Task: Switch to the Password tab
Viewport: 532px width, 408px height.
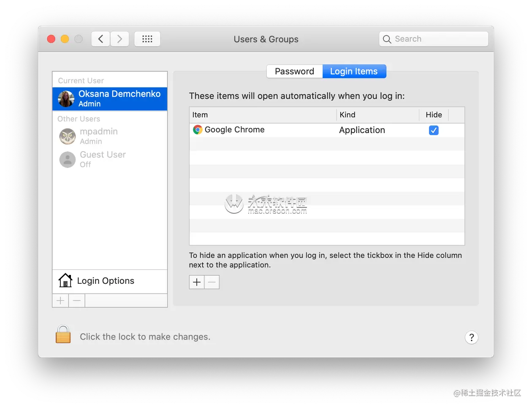Action: [x=295, y=71]
